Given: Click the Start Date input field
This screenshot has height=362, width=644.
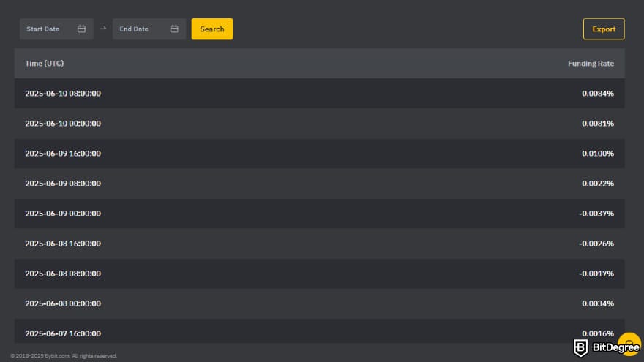Looking at the screenshot, I should [56, 29].
